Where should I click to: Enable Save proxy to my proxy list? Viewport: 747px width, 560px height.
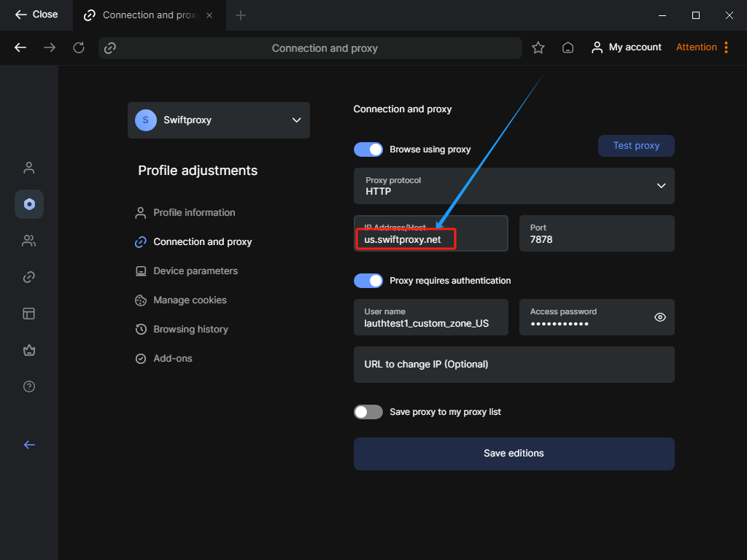pyautogui.click(x=368, y=412)
